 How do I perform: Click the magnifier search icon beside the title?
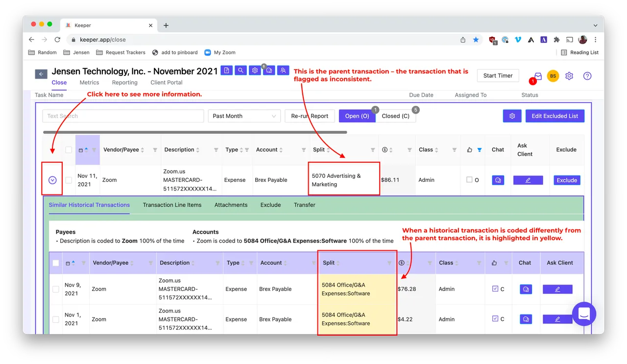pos(241,71)
